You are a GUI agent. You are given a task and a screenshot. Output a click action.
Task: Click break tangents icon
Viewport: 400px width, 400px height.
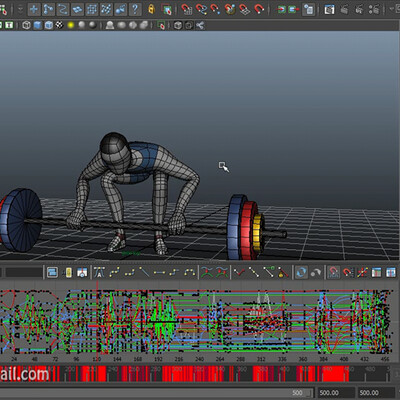(239, 272)
